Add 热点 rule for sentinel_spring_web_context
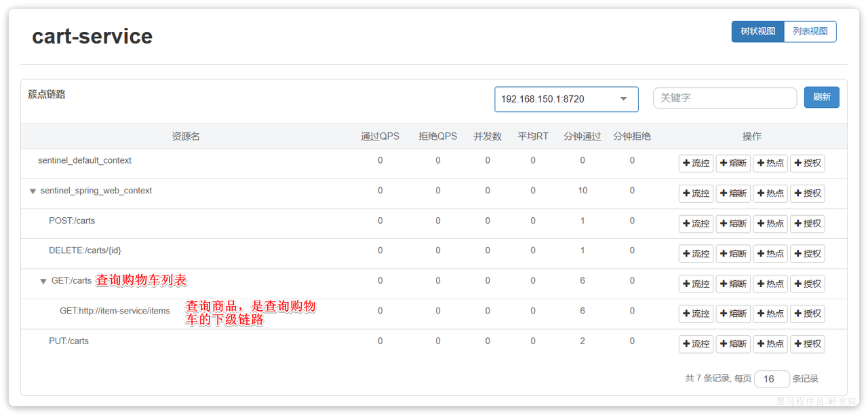The height and width of the screenshot is (416, 868). click(x=770, y=193)
